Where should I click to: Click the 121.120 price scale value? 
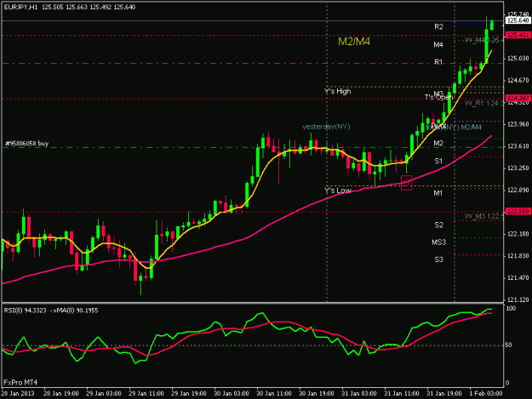click(518, 300)
